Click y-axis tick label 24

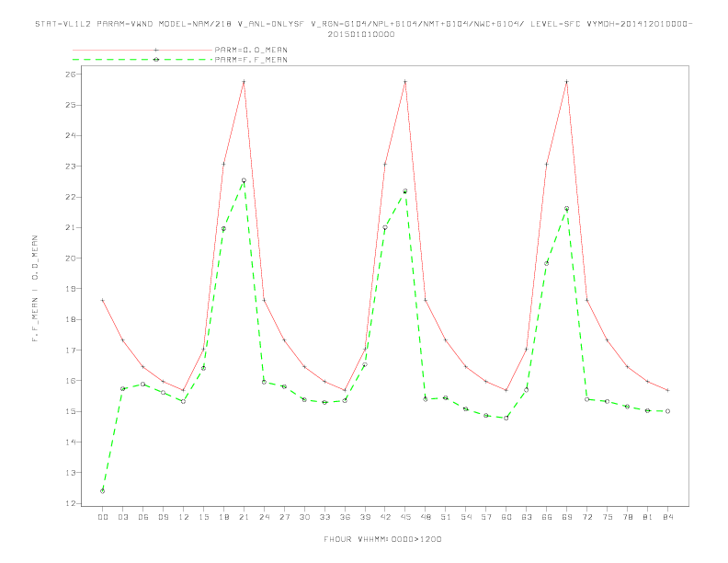(71, 135)
